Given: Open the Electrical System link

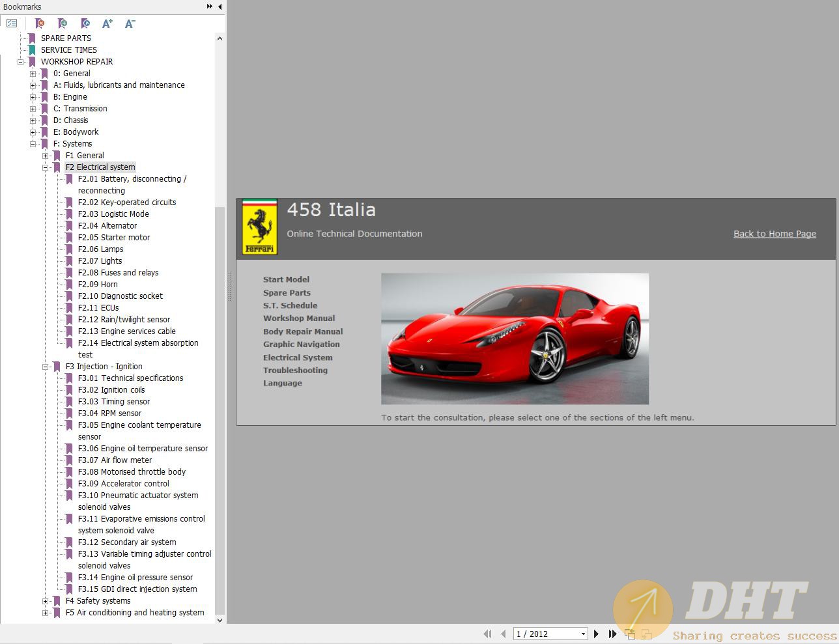Looking at the screenshot, I should tap(298, 357).
